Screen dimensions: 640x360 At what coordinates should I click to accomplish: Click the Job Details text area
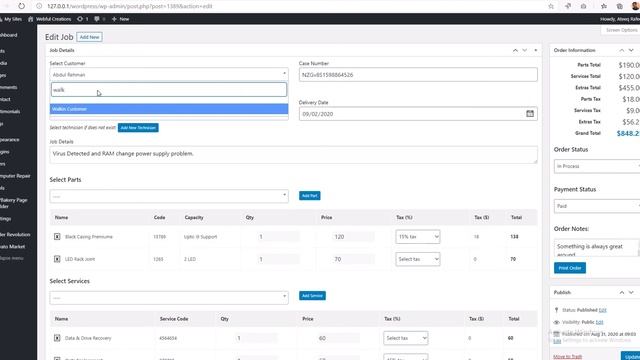[293, 155]
